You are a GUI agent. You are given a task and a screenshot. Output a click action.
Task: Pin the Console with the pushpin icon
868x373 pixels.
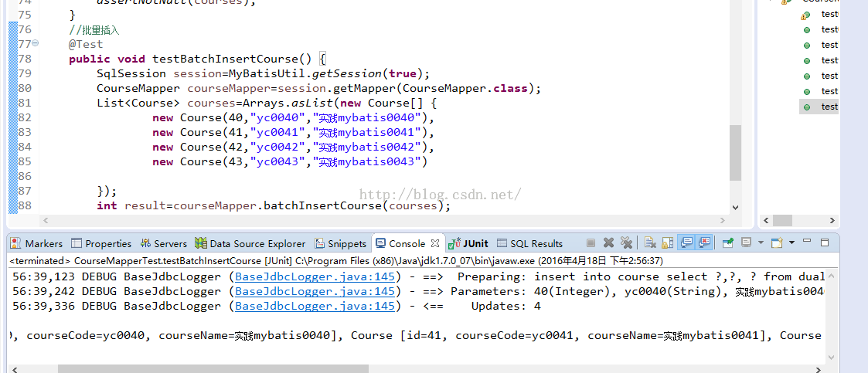727,242
